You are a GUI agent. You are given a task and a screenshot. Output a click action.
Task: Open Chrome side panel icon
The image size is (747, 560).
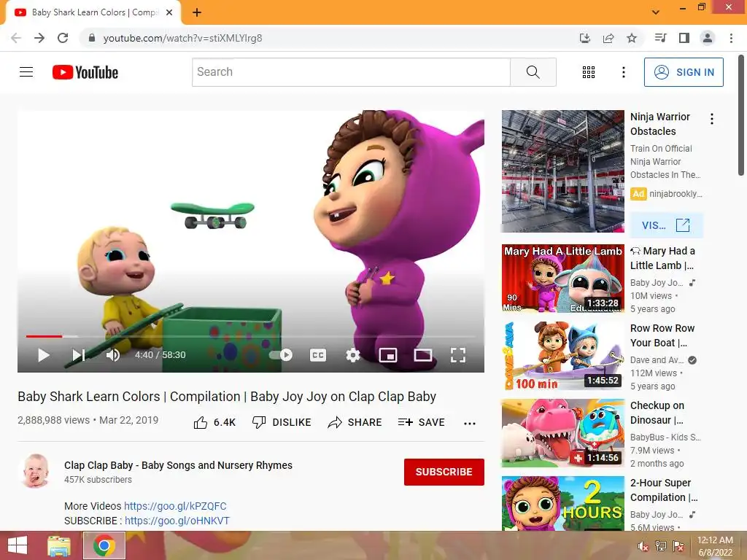point(684,38)
